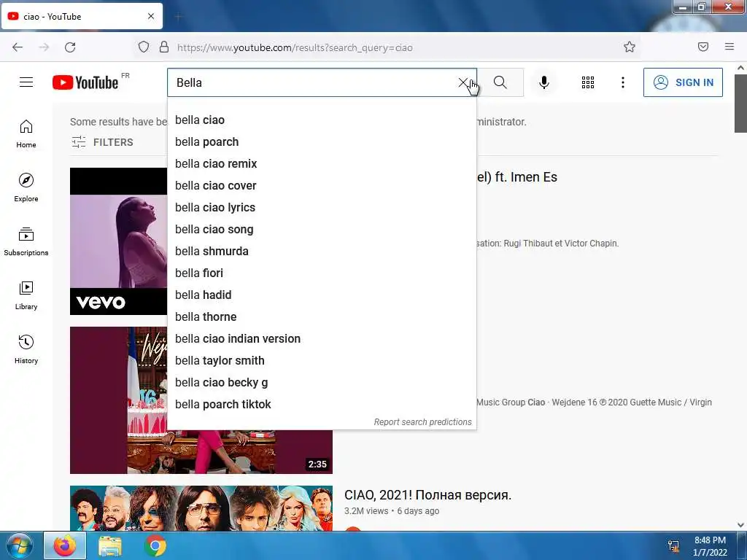Launch Chrome from the taskbar
The width and height of the screenshot is (747, 560).
point(155,546)
